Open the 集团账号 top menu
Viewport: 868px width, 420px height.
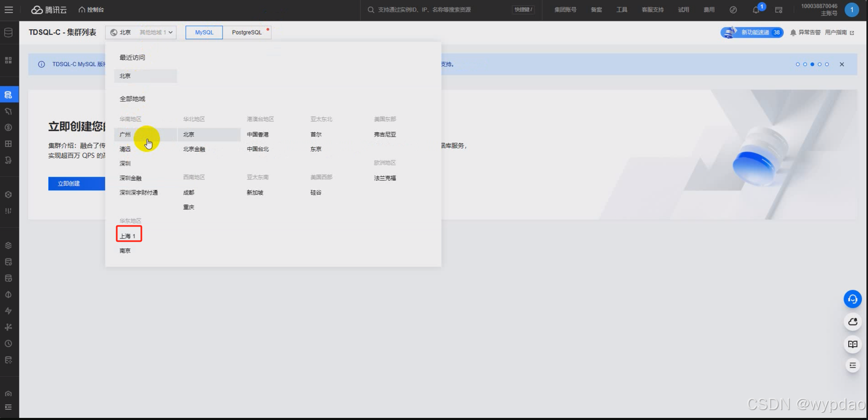coord(565,9)
